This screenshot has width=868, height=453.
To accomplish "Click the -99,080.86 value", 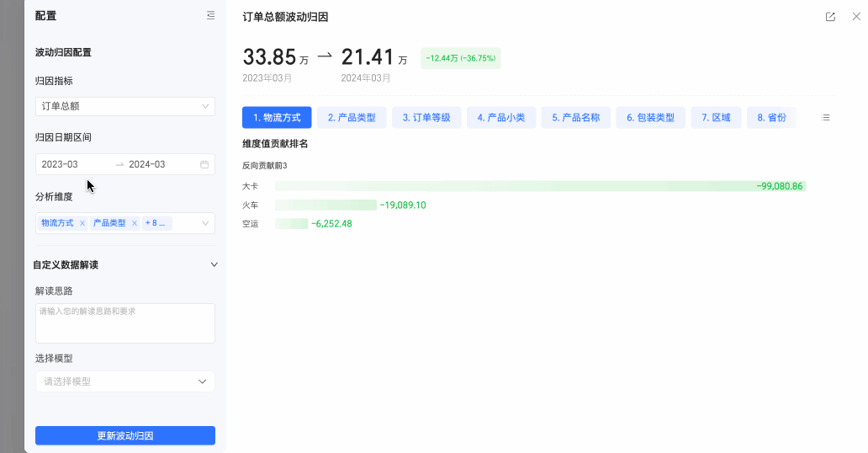I will tap(780, 186).
